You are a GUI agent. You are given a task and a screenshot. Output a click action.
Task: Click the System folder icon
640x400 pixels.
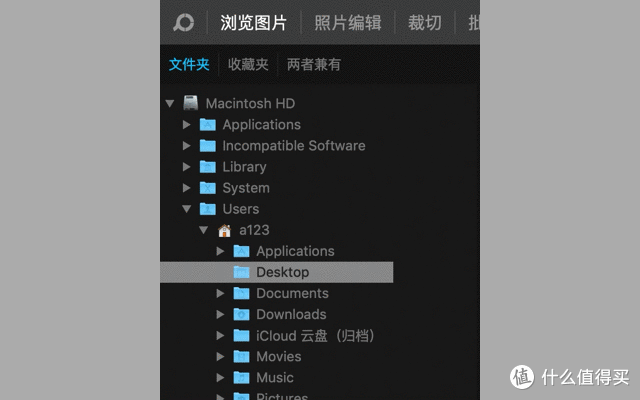click(x=208, y=188)
